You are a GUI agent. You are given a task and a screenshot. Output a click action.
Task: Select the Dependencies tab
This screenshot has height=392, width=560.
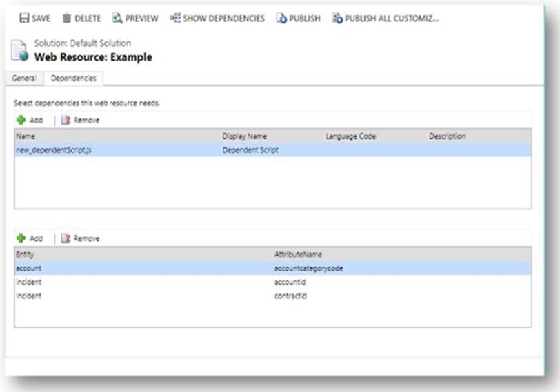click(73, 79)
